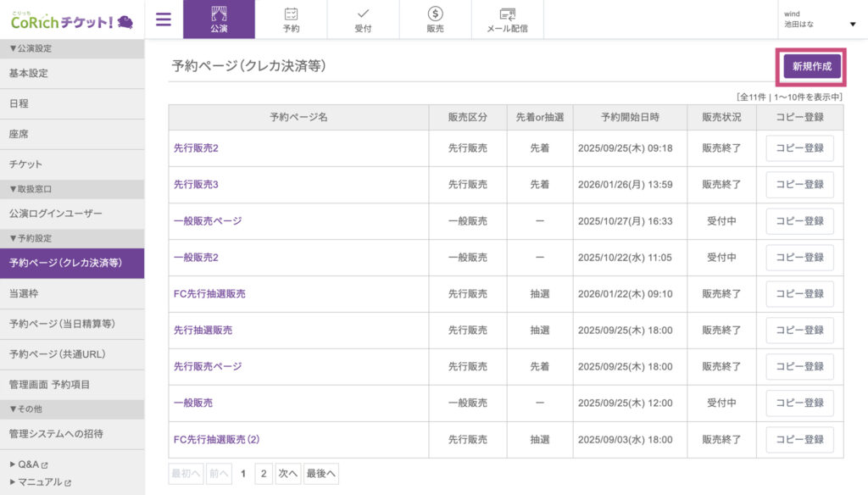
Task: Click the 次へ pagination button
Action: click(x=288, y=474)
